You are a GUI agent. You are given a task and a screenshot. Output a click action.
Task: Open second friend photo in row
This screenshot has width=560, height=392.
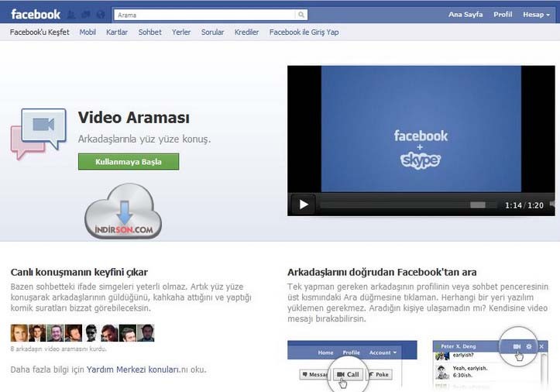[37, 333]
